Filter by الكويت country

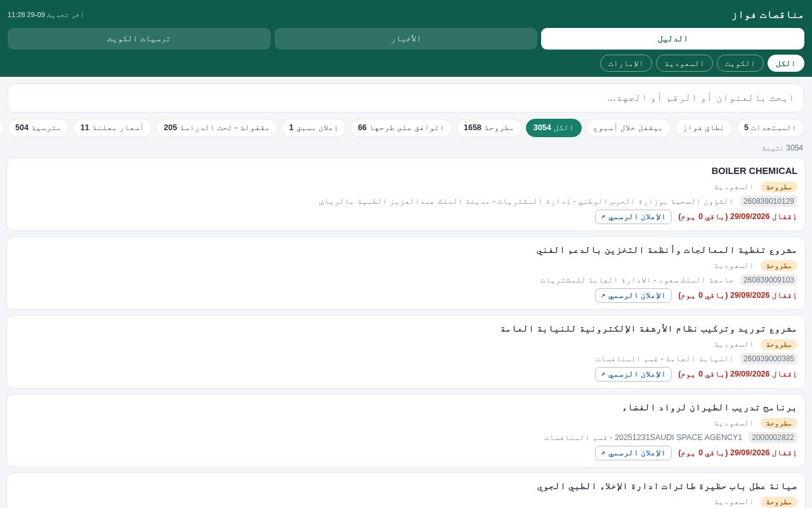point(740,63)
